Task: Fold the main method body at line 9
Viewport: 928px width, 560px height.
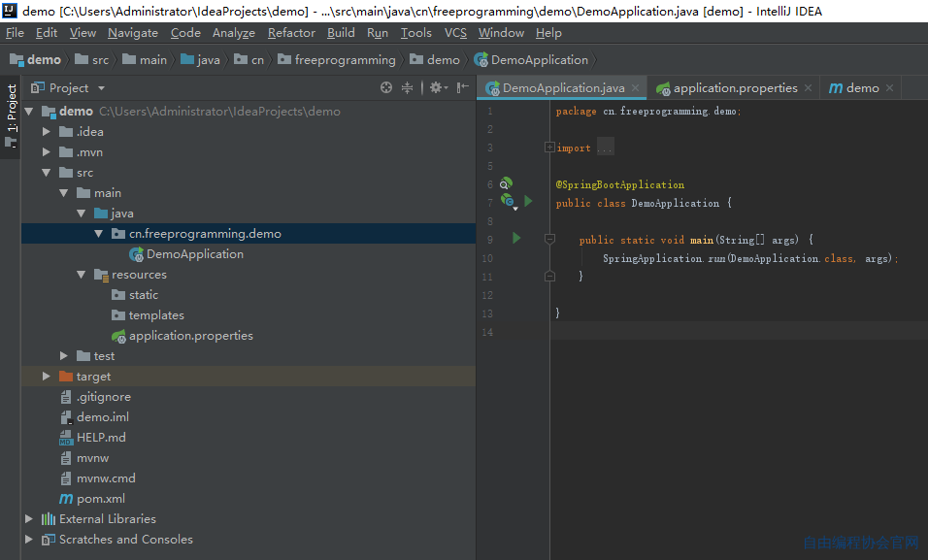Action: pos(549,239)
